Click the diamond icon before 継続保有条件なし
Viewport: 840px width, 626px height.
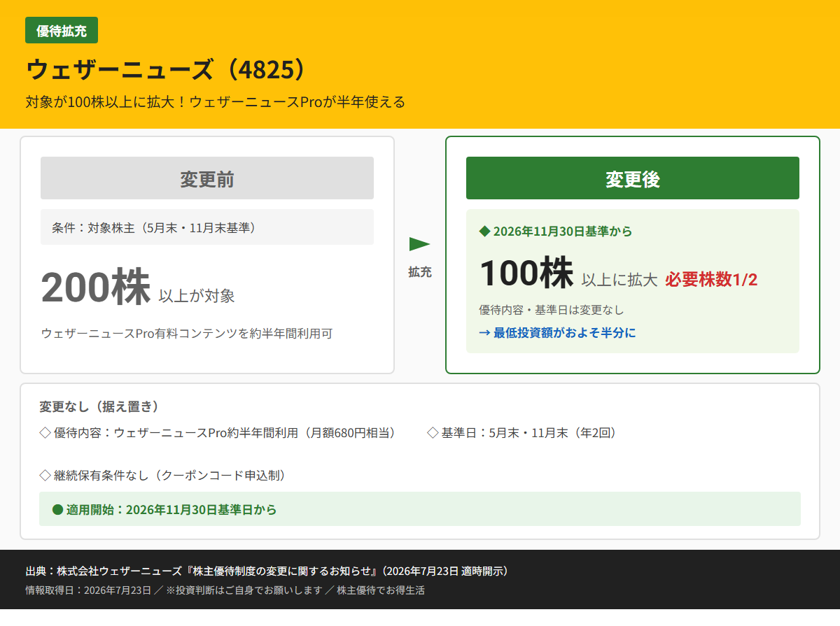click(45, 476)
